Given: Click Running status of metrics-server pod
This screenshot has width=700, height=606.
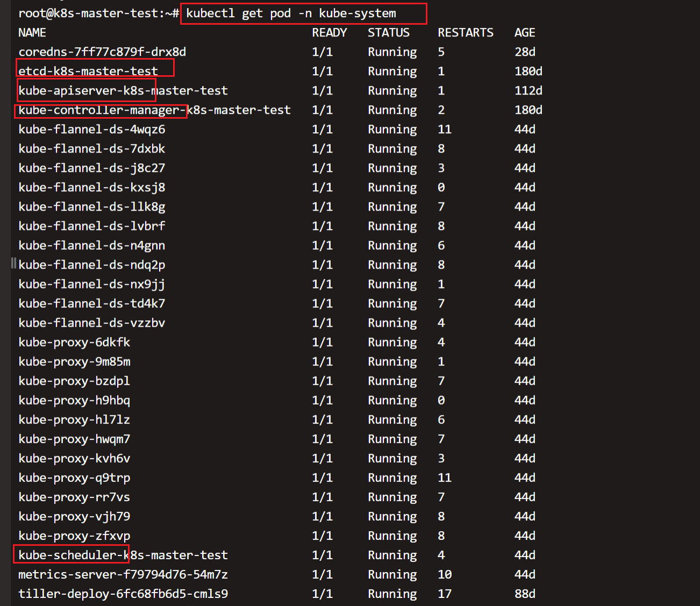Looking at the screenshot, I should click(392, 575).
